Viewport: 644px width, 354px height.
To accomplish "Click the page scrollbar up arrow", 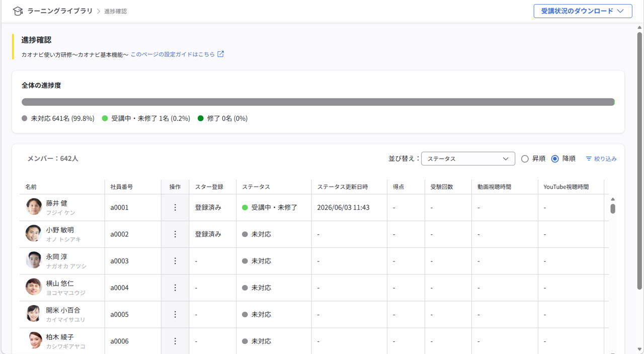I will click(x=639, y=28).
